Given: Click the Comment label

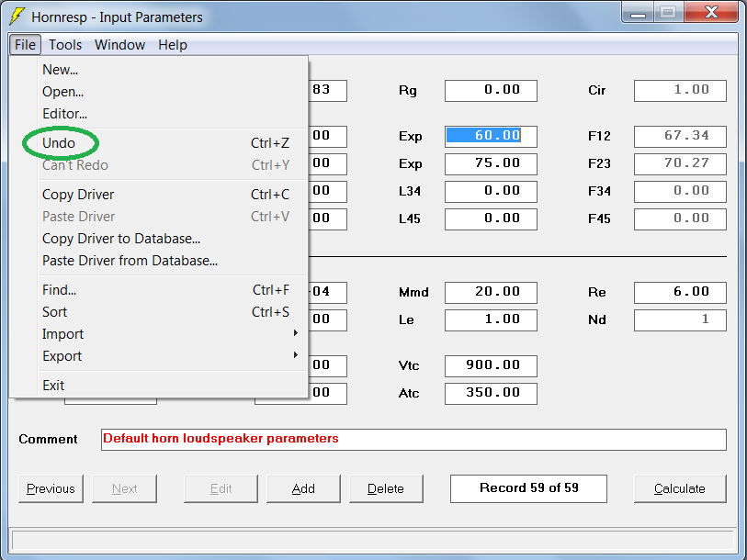Looking at the screenshot, I should [x=48, y=439].
